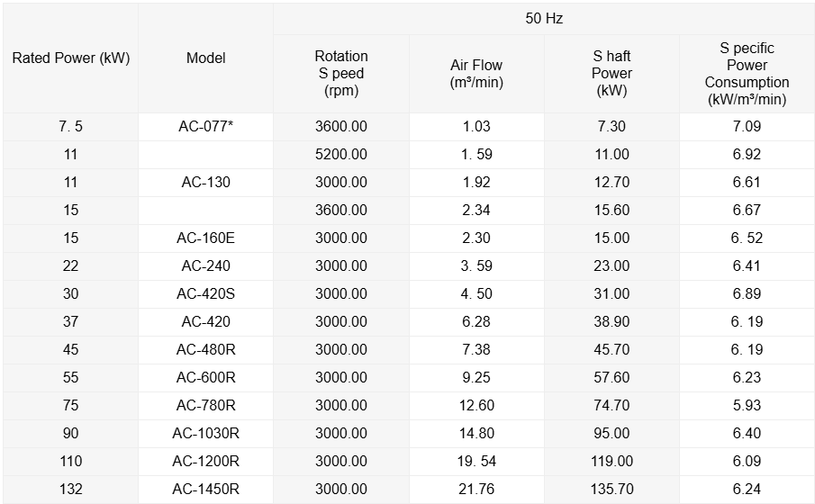Screen dimensions: 815x504
Task: Select the Shaft Power (kW) header
Action: pyautogui.click(x=611, y=74)
